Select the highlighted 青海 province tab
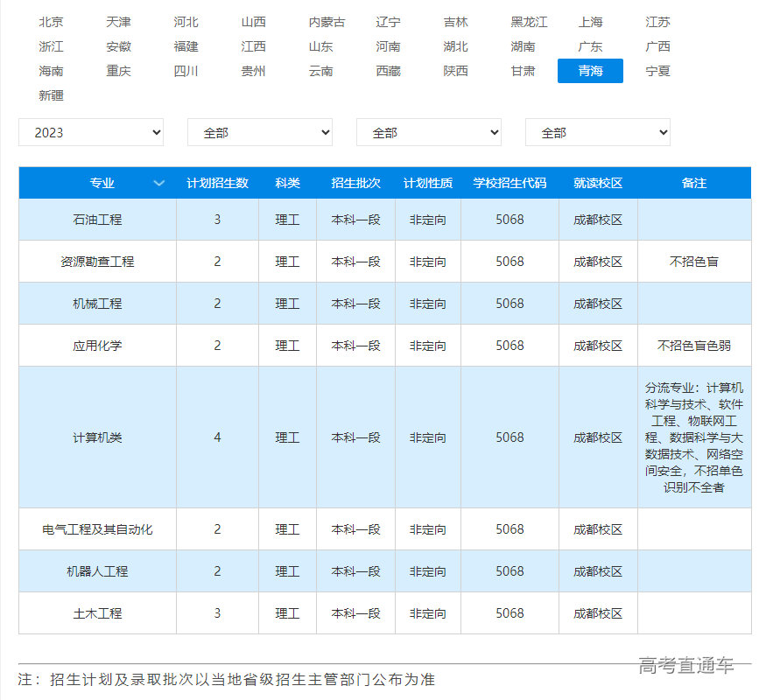The height and width of the screenshot is (700, 759). (x=589, y=71)
